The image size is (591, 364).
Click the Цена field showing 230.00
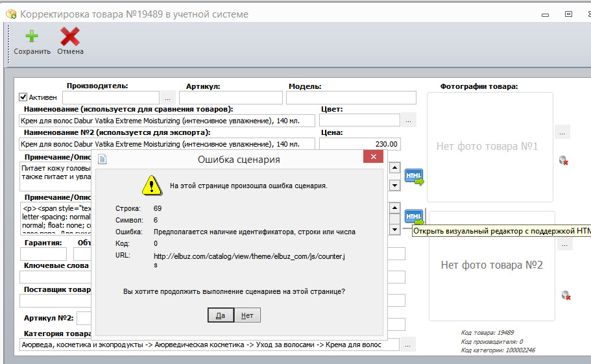tap(360, 144)
